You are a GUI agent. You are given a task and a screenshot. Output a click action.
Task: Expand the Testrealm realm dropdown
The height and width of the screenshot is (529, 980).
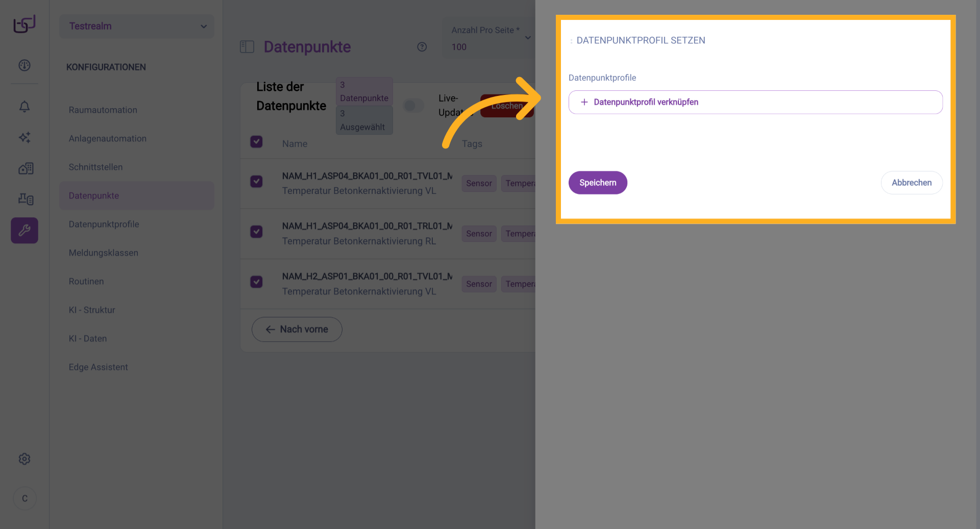(137, 26)
